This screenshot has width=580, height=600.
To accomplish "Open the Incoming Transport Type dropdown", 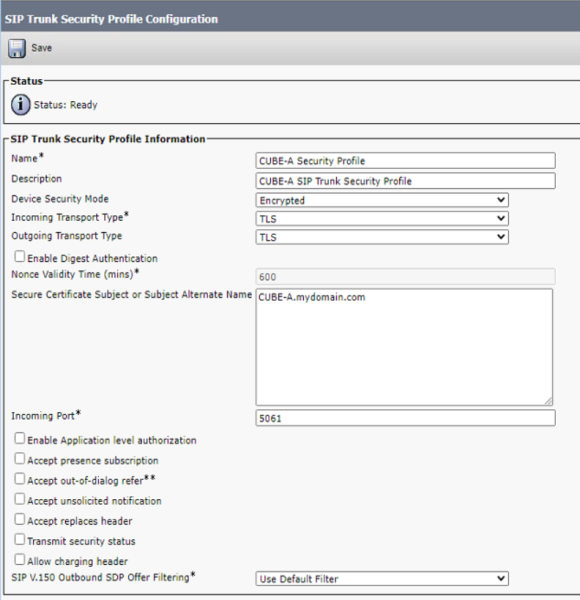I will coord(382,218).
